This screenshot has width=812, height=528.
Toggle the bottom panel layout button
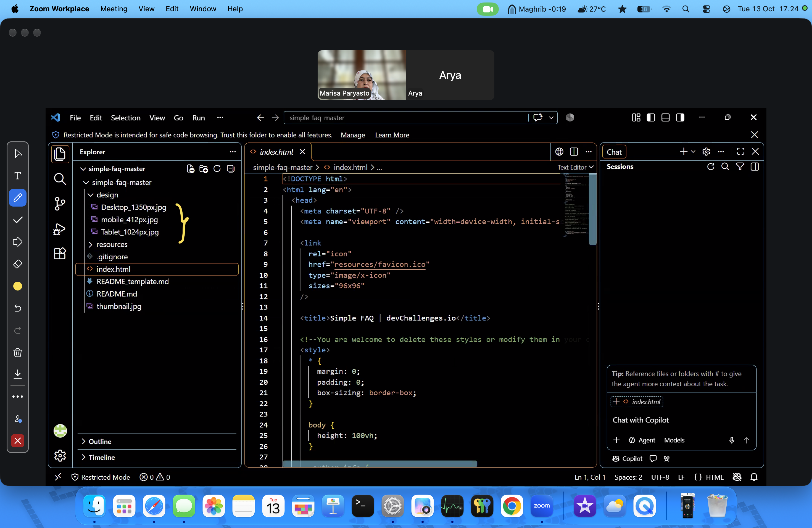(x=665, y=118)
